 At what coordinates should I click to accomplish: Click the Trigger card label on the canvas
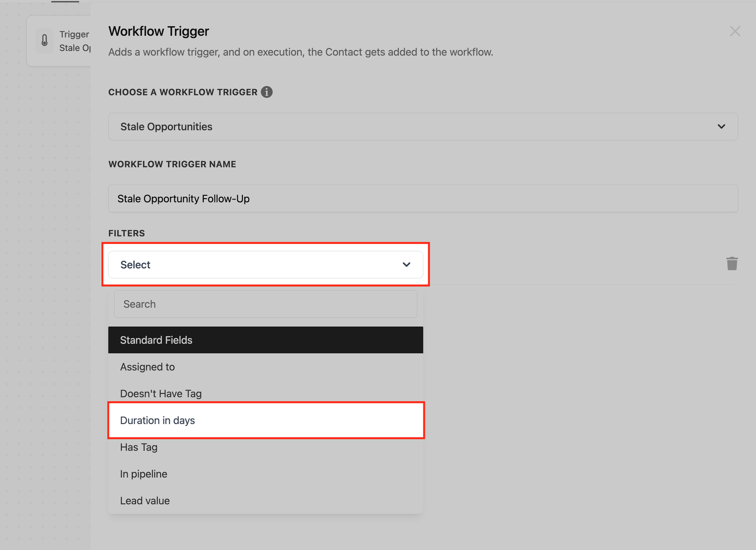[74, 35]
